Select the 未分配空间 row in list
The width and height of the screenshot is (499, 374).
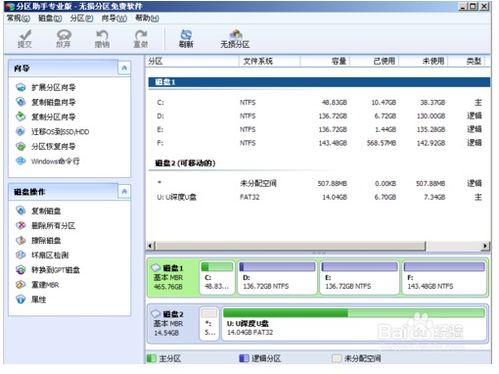(x=319, y=183)
